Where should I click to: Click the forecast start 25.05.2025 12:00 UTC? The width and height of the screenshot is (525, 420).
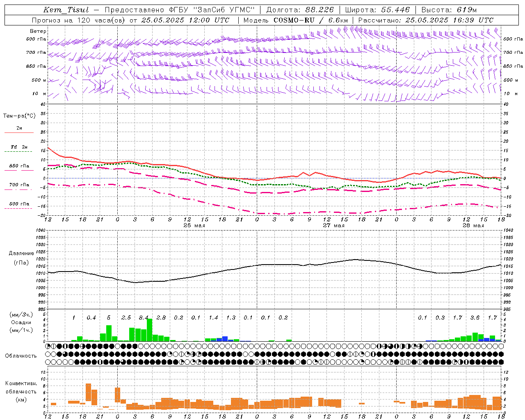tap(185, 20)
